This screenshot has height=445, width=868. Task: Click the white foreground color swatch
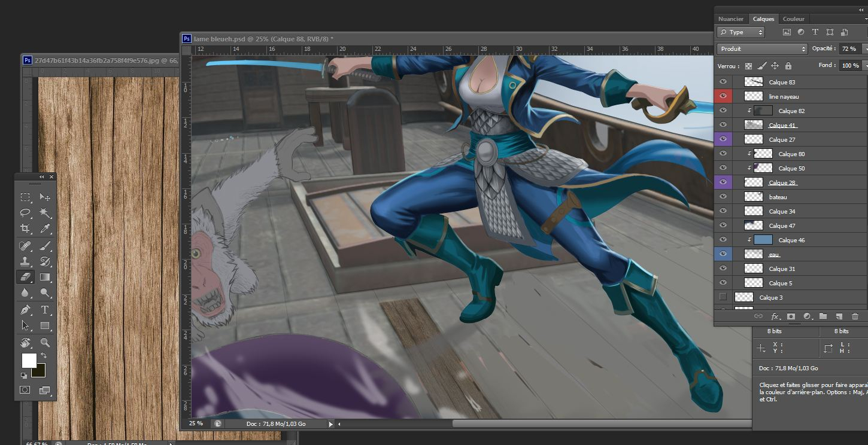tap(28, 360)
